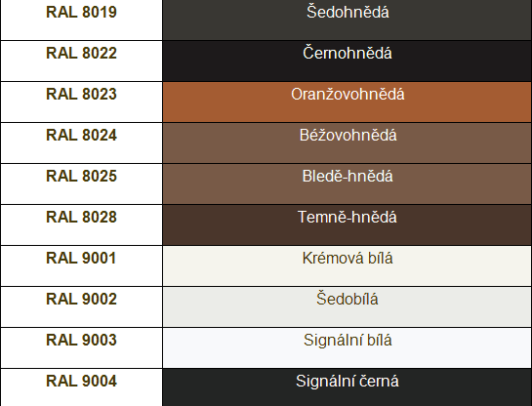Select the Šedobílá grey-white swatch
Screen dimensions: 532x406
347,307
